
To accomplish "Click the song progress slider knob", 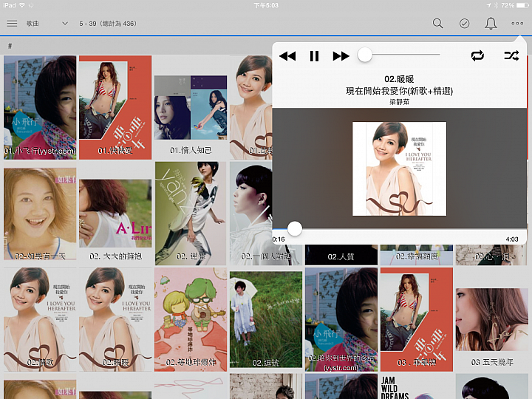I will pyautogui.click(x=295, y=228).
